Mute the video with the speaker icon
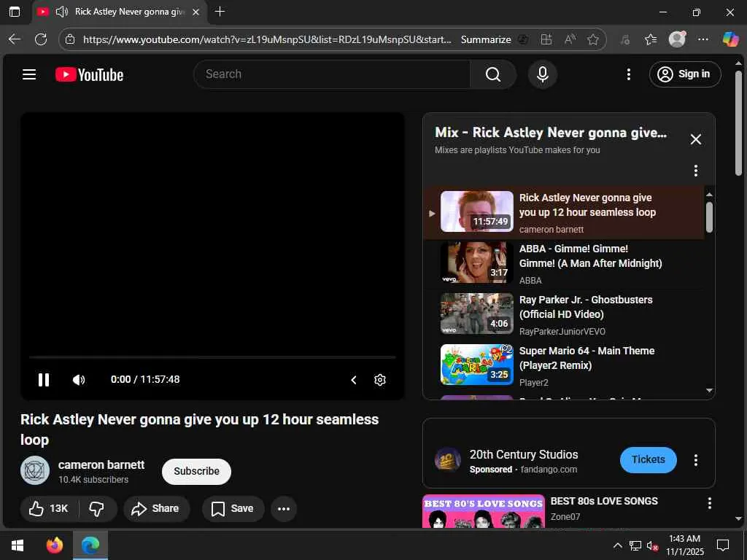 coord(79,379)
